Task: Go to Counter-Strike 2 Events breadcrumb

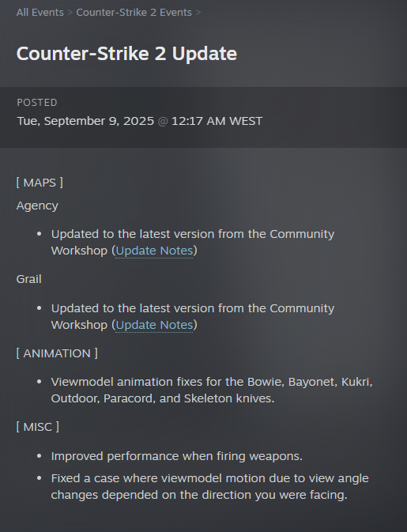Action: [134, 13]
